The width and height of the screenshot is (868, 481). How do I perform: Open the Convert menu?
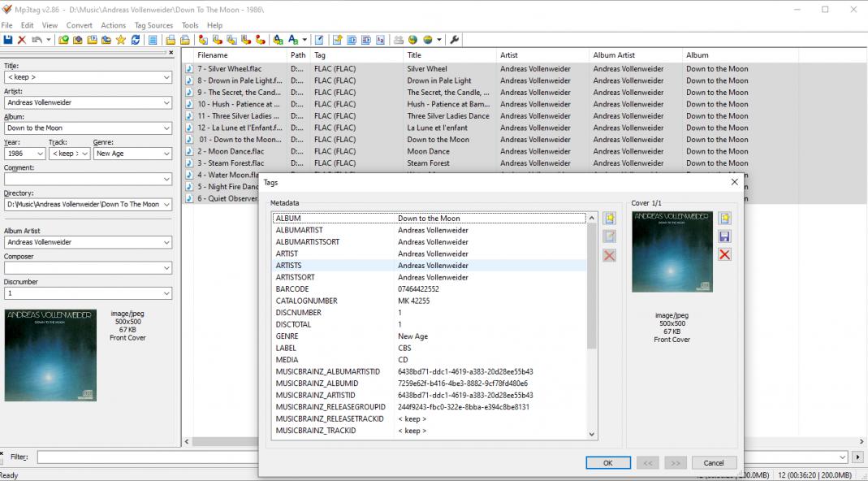pyautogui.click(x=79, y=25)
